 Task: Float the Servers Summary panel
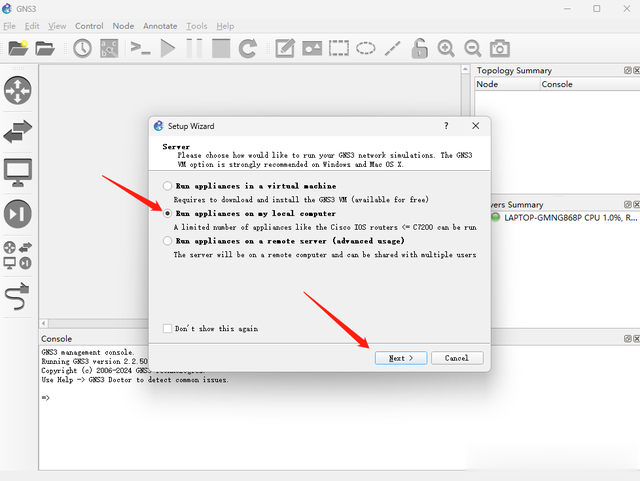(x=628, y=204)
